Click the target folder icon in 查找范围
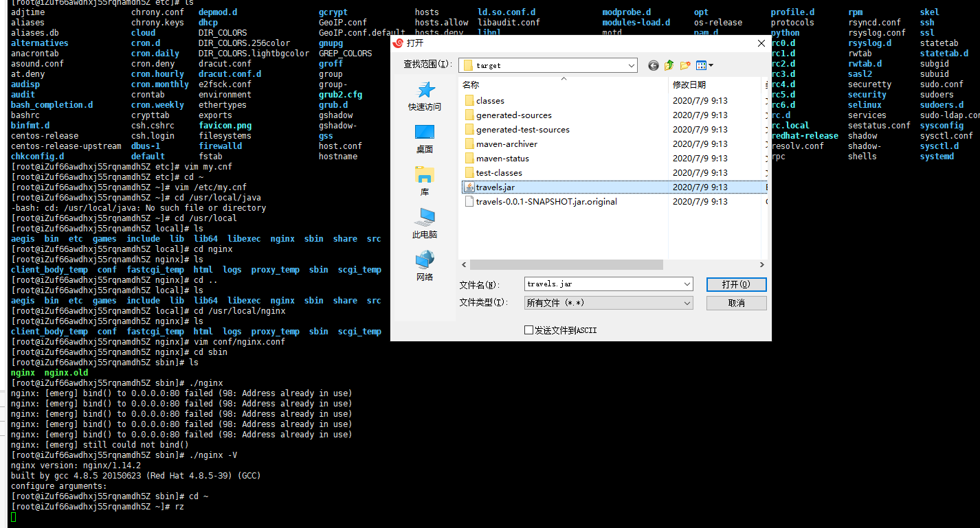Viewport: 980px width, 528px height. 468,65
